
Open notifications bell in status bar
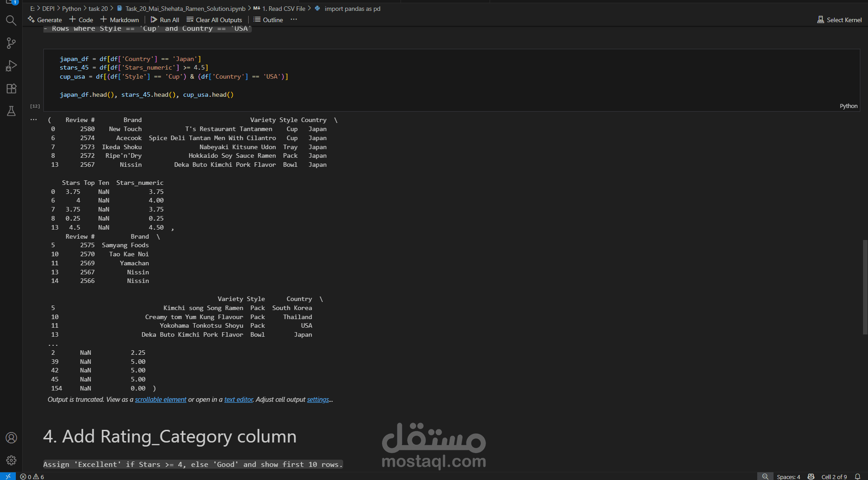pyautogui.click(x=858, y=476)
